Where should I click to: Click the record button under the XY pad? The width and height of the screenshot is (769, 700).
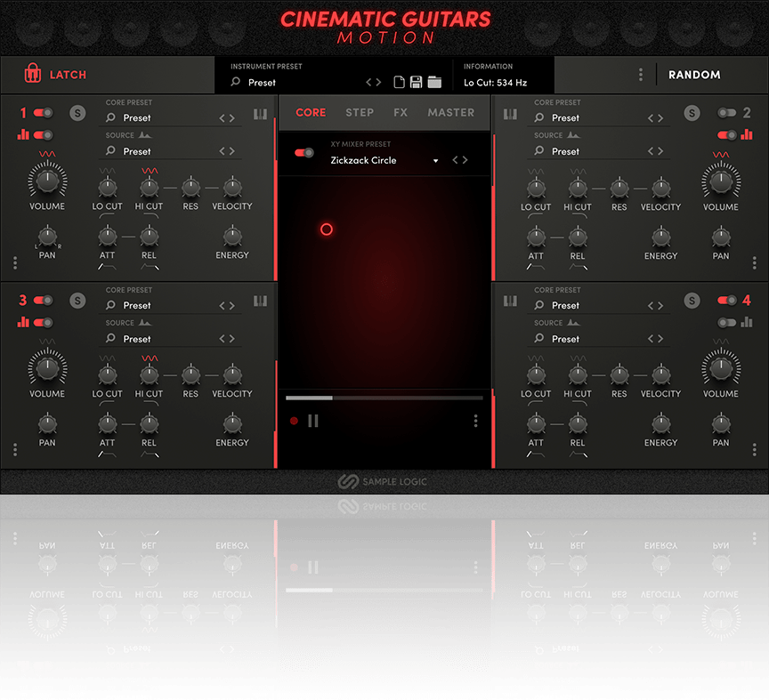pyautogui.click(x=294, y=421)
